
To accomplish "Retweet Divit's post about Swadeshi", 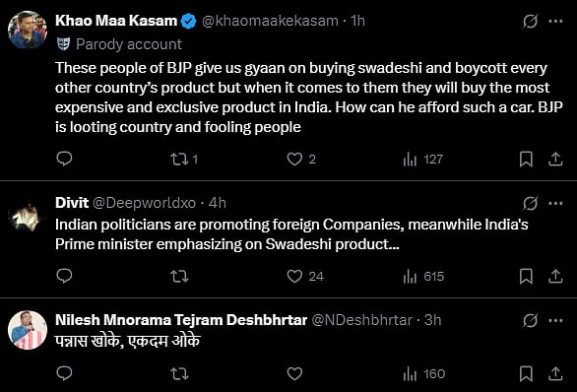I will click(179, 277).
